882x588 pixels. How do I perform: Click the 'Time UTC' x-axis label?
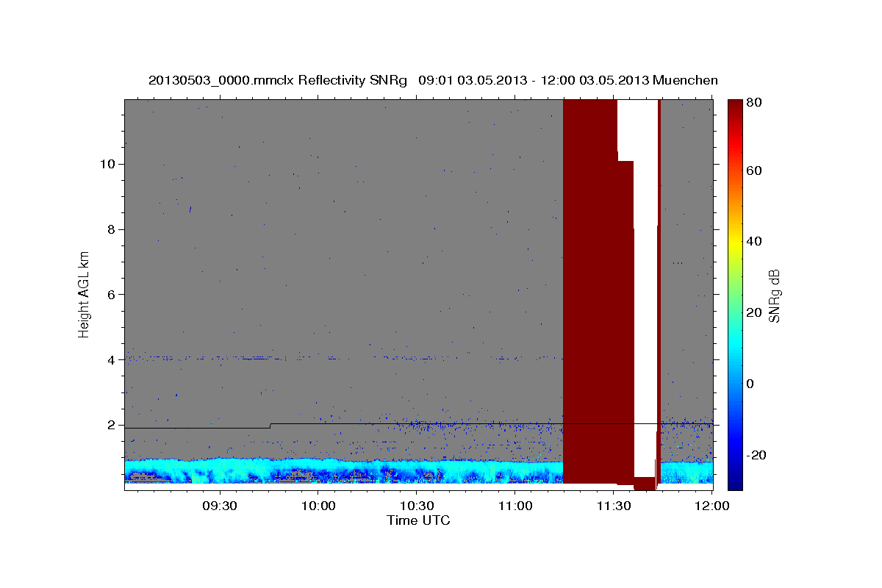click(x=418, y=520)
